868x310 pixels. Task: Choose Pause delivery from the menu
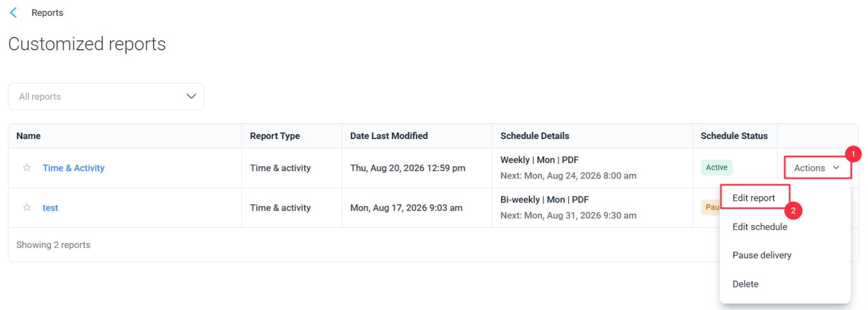pyautogui.click(x=762, y=255)
